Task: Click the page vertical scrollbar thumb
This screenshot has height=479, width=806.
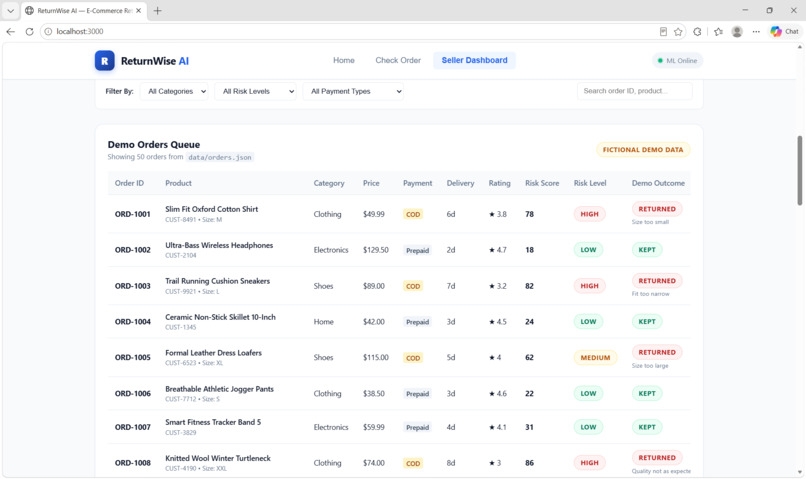Action: click(x=799, y=170)
